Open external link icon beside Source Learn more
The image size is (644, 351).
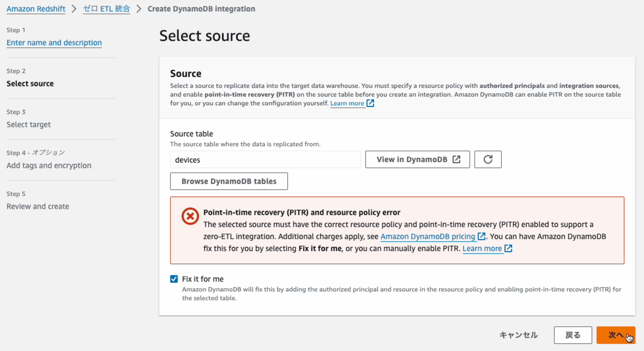(x=370, y=103)
